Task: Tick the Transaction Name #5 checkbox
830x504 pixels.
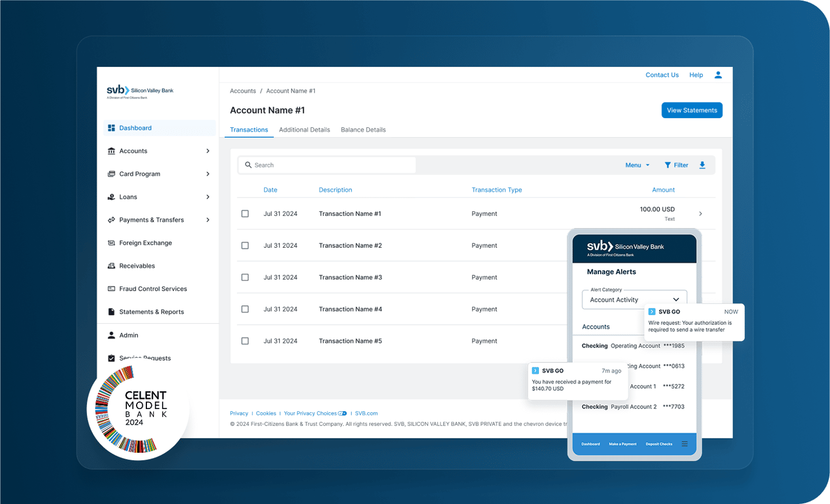Action: click(x=245, y=341)
